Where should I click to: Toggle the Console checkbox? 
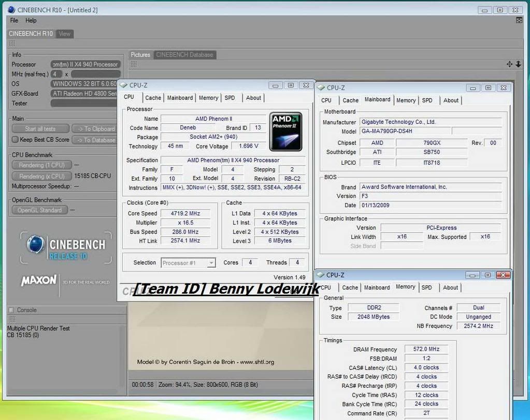tap(11, 310)
